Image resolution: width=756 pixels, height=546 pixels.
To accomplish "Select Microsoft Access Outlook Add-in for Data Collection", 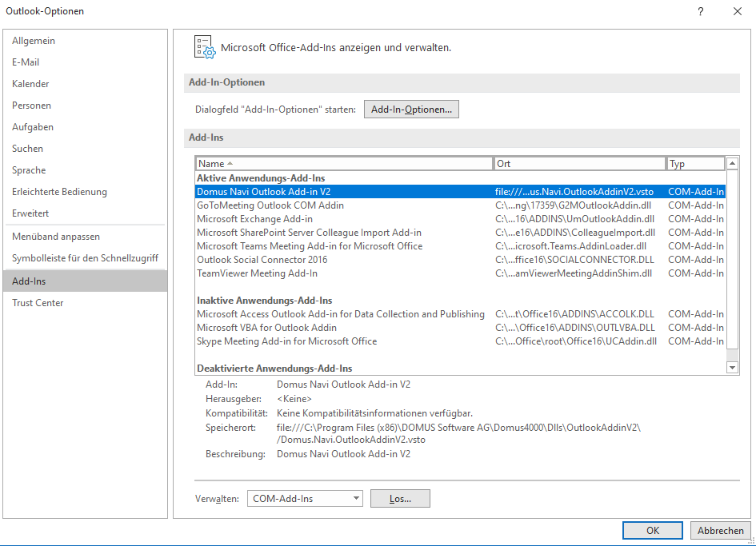I will pyautogui.click(x=461, y=314).
